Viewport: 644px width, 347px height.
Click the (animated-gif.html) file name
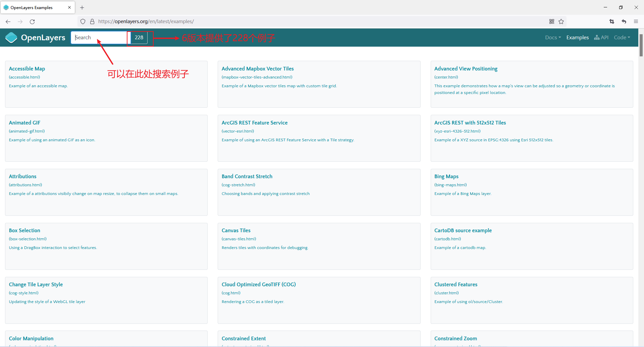27,131
